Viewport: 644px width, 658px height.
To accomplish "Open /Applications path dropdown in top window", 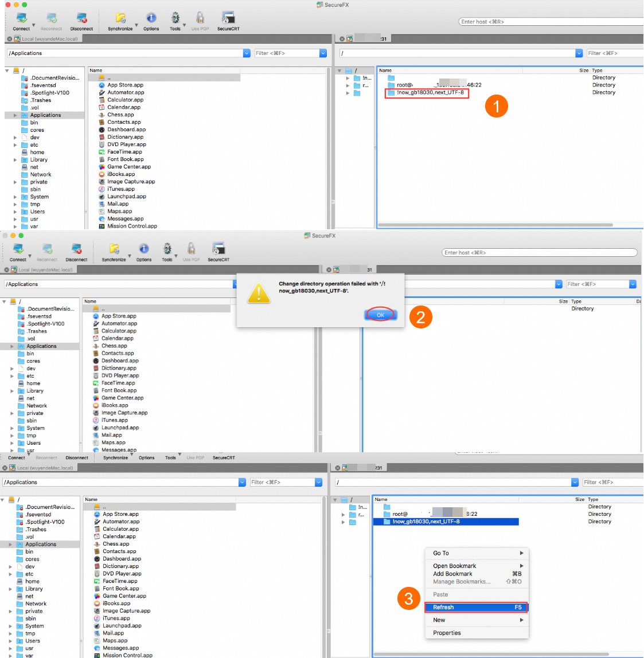I will [x=247, y=53].
